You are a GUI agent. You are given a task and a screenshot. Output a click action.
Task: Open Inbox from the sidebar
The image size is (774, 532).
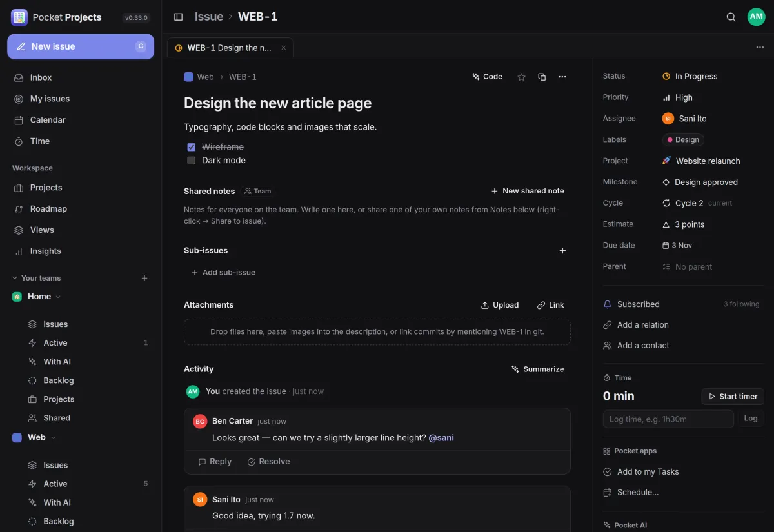(x=81, y=77)
